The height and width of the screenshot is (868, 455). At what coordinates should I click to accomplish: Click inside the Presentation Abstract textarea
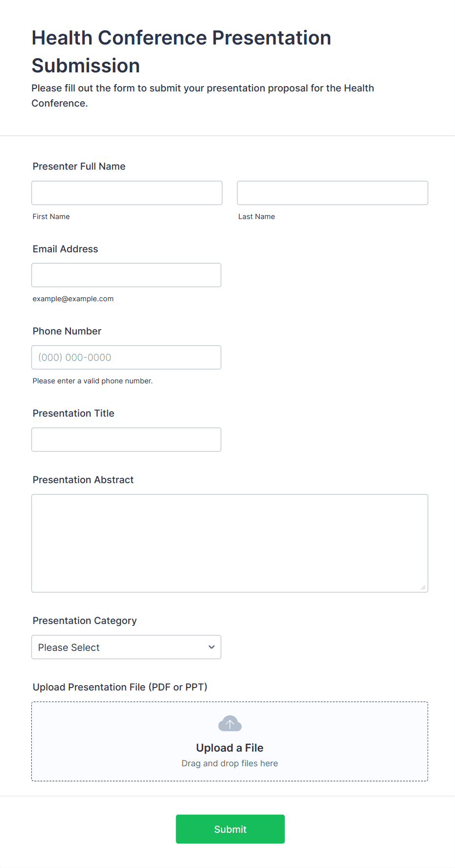229,543
